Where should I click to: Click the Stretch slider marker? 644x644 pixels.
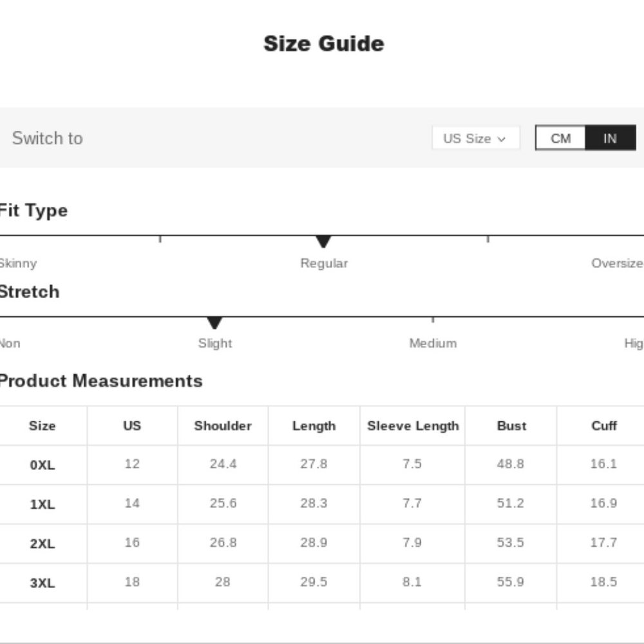[214, 323]
